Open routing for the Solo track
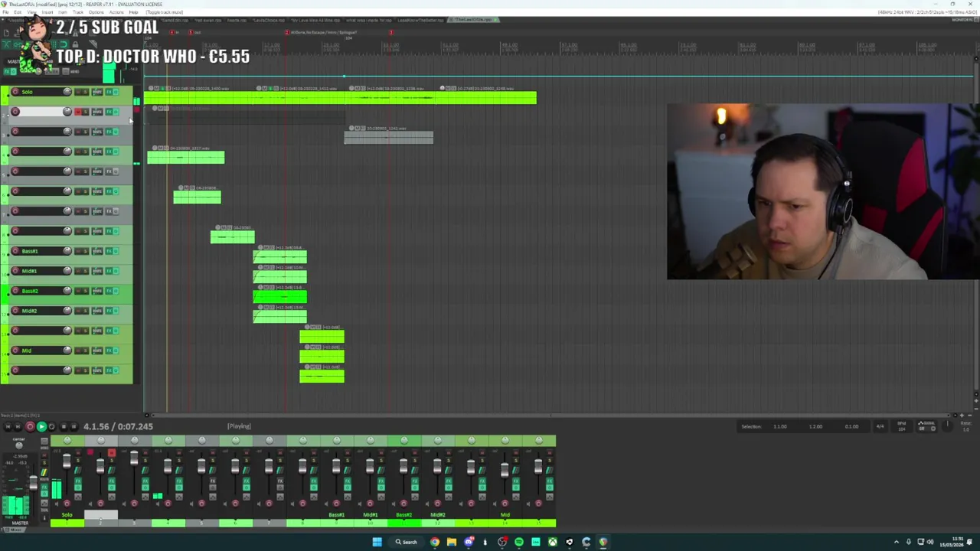 tap(97, 92)
